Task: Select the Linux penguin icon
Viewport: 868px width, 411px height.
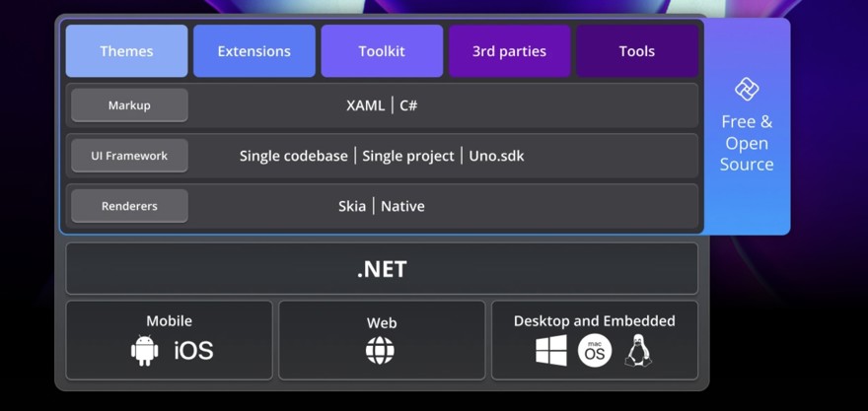Action: point(638,350)
